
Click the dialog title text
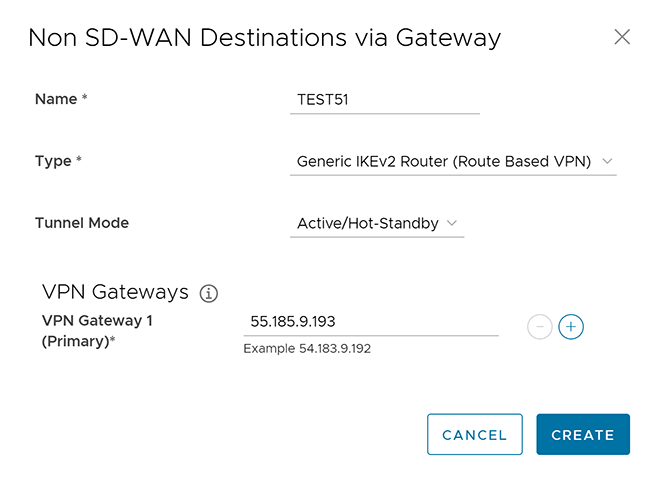click(x=264, y=38)
